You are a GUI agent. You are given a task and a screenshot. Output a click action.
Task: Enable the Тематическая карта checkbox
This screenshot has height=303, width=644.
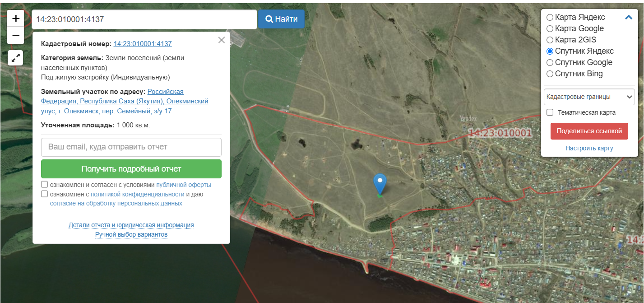(550, 112)
